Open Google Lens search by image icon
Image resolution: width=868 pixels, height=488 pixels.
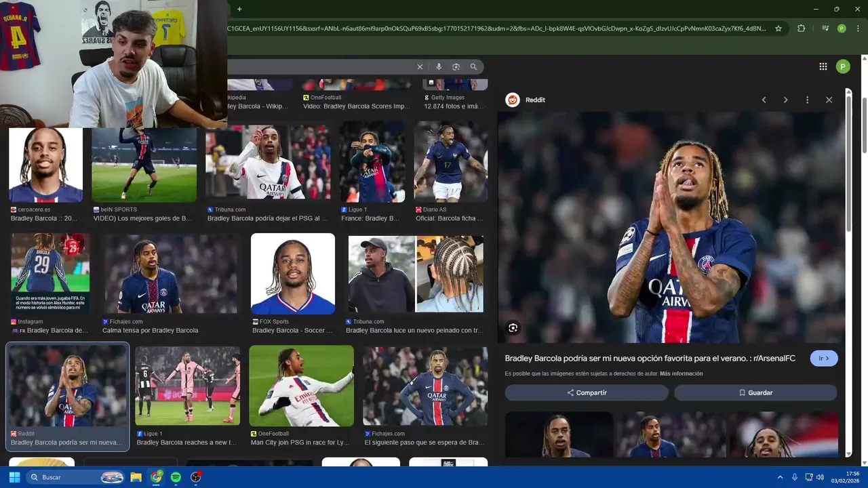[x=456, y=66]
